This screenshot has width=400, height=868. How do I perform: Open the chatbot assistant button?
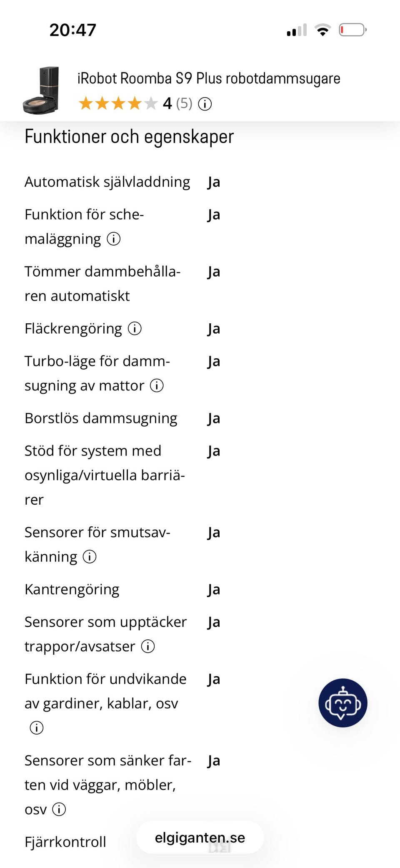point(342,703)
